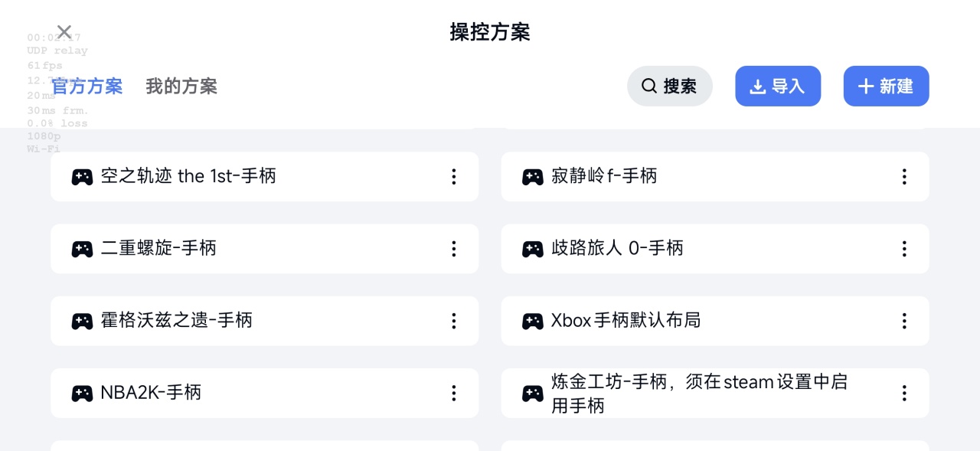
Task: Open the three-dot menu for NBA2K-手柄
Action: coord(454,393)
